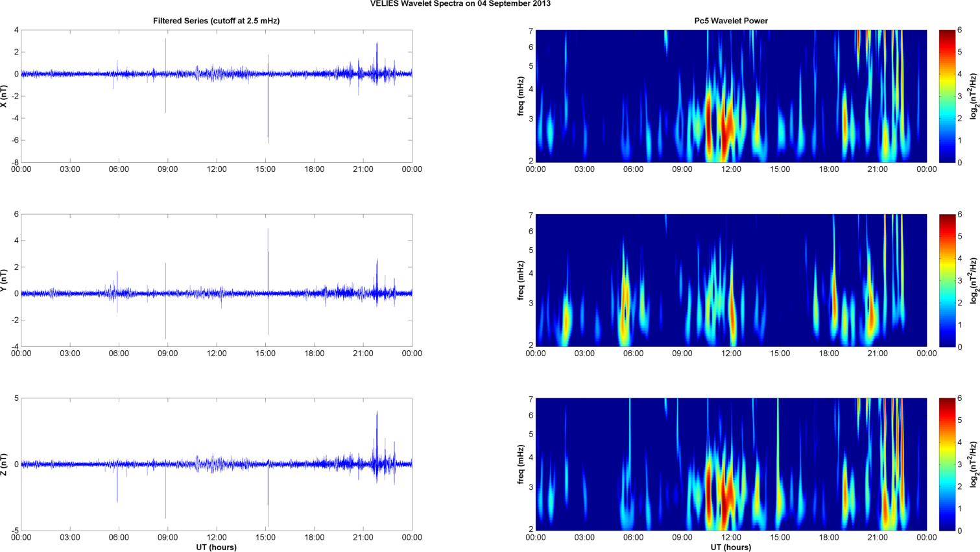This screenshot has height=552, width=980.
Task: Click the 'X (nT)' axis label
Action: [x=5, y=97]
